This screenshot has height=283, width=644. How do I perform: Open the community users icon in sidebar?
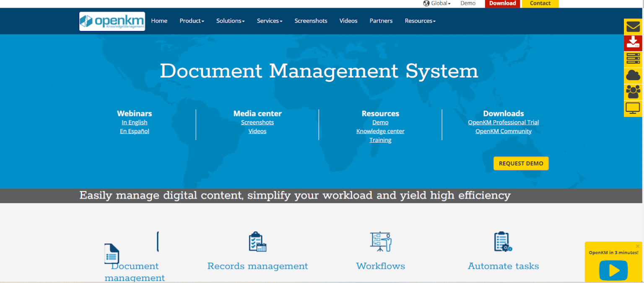point(633,91)
